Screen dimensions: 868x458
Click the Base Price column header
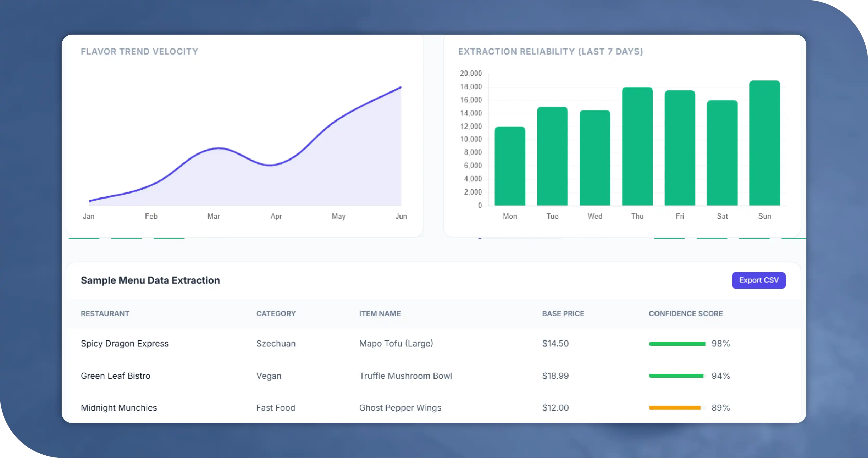click(563, 313)
